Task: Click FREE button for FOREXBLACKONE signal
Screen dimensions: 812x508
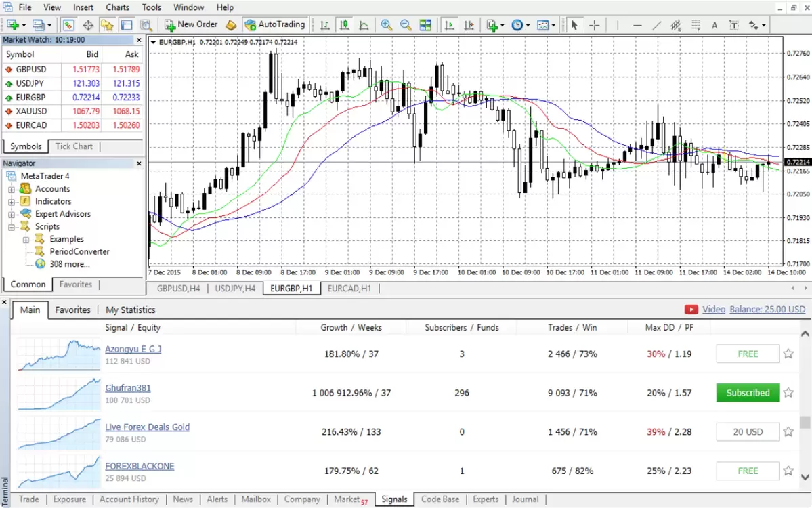Action: (x=748, y=471)
